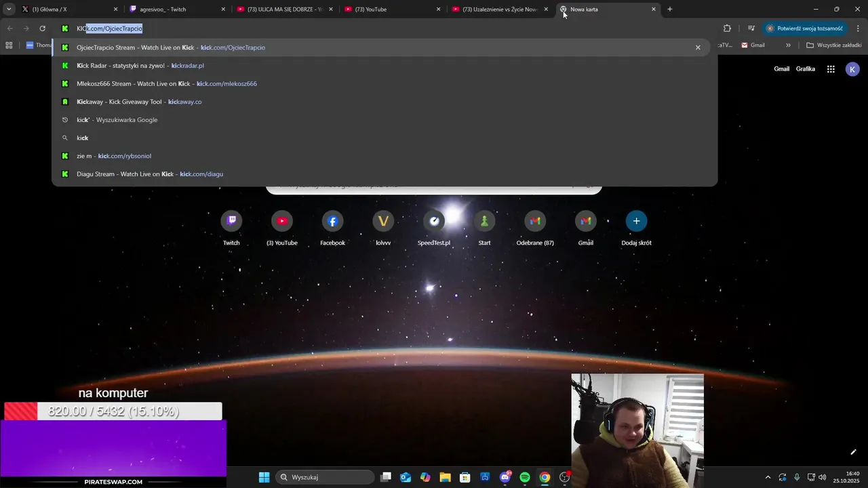Viewport: 868px width, 488px height.
Task: Click Potwierdź swoją tożsamość button
Action: [805, 28]
